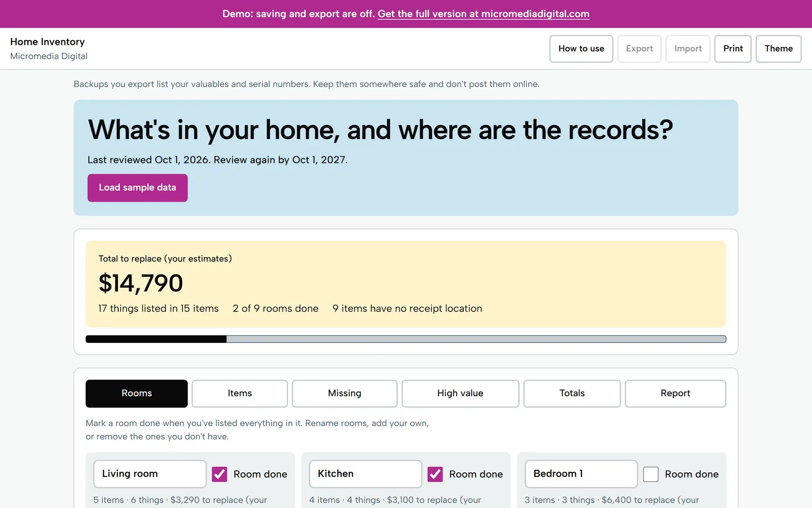Image resolution: width=812 pixels, height=508 pixels.
Task: Click the "Last reviewed Oct 1, 2026" line
Action: tap(217, 160)
